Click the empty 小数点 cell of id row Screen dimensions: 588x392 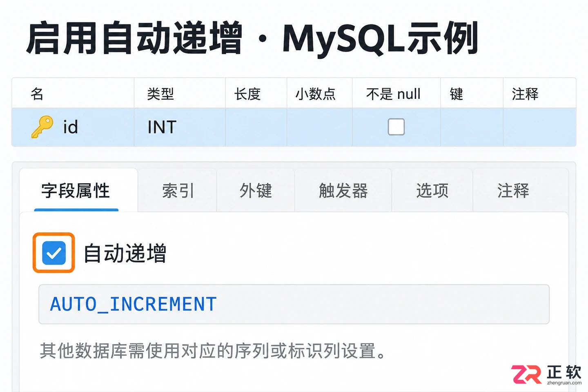[x=319, y=127]
